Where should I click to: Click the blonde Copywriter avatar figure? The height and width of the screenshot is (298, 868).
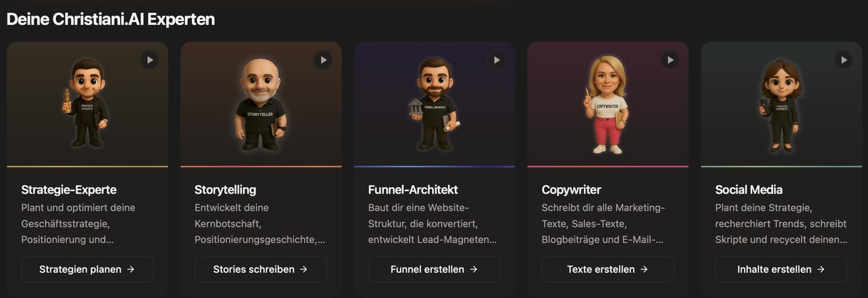tap(606, 104)
